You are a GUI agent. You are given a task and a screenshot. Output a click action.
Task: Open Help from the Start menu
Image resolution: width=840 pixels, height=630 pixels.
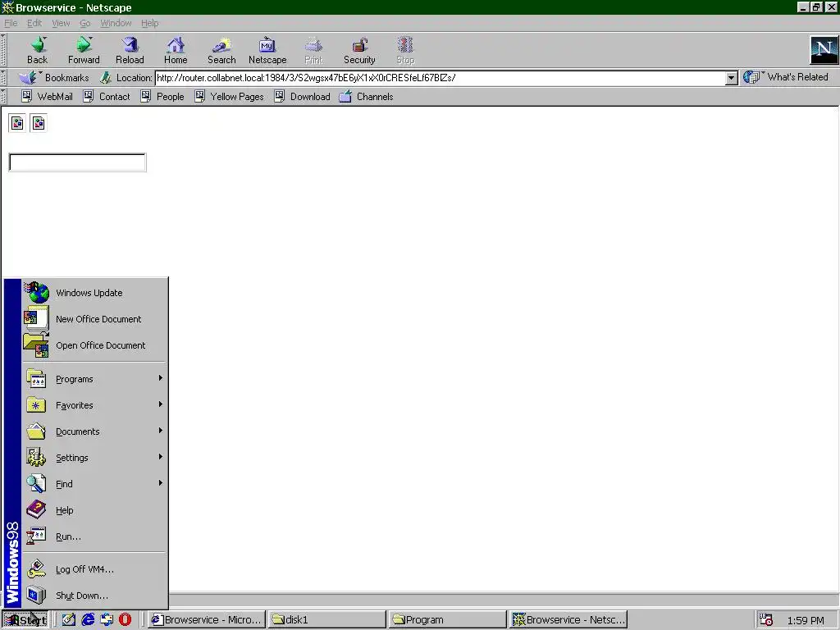pyautogui.click(x=94, y=510)
